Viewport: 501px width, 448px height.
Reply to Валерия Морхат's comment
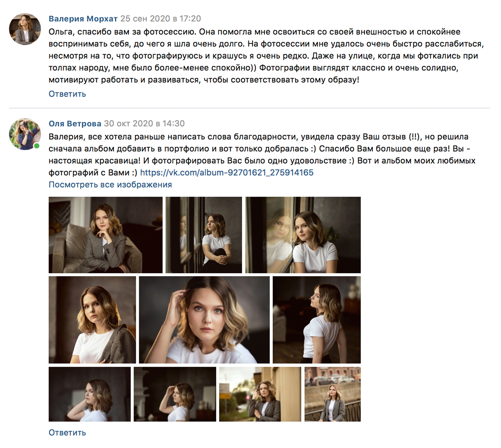[67, 94]
